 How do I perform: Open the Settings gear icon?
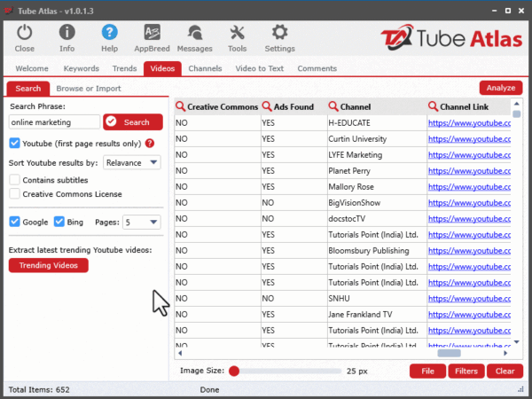point(279,33)
